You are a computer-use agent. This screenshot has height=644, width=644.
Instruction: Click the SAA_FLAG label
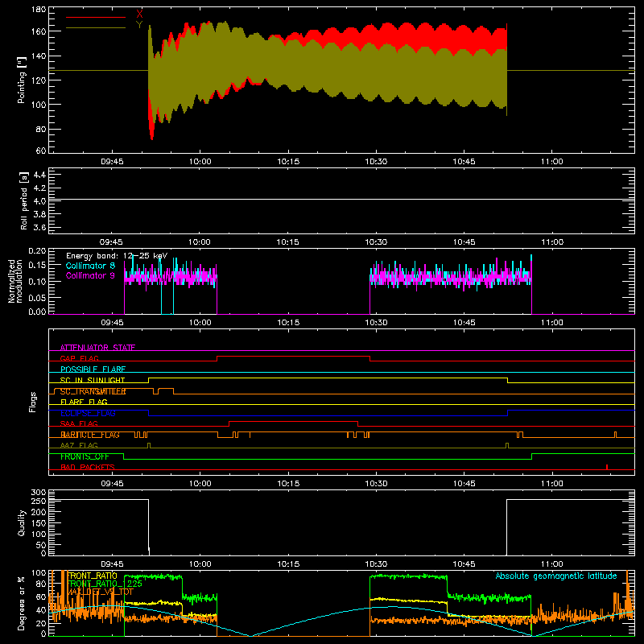click(79, 423)
